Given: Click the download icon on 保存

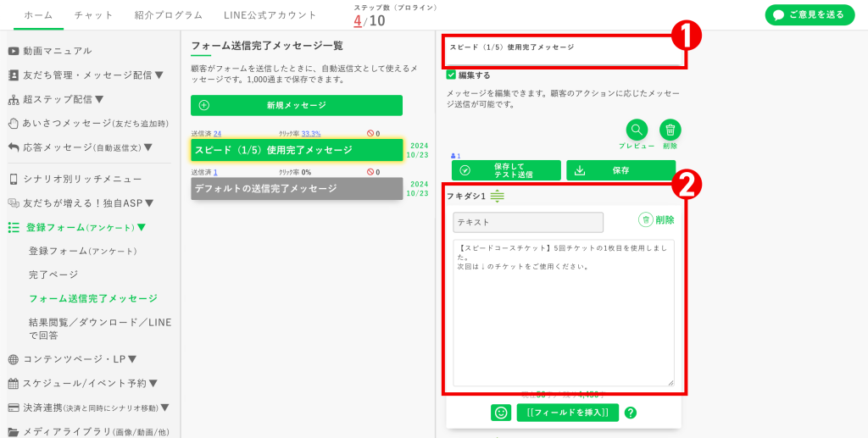Looking at the screenshot, I should (580, 170).
